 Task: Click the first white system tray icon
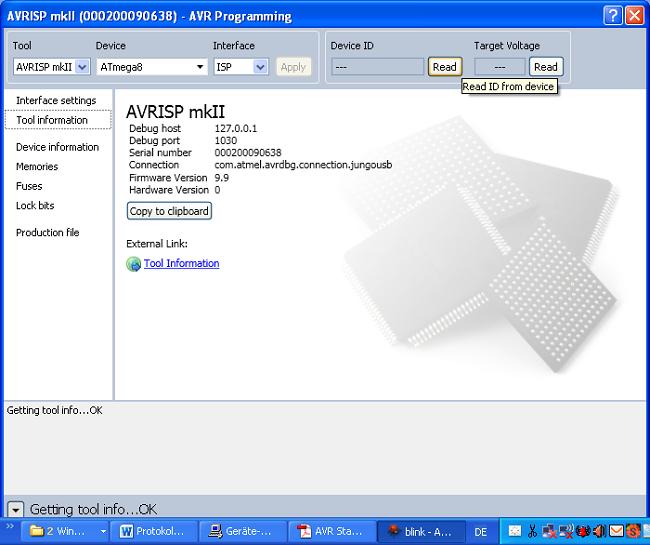click(515, 531)
